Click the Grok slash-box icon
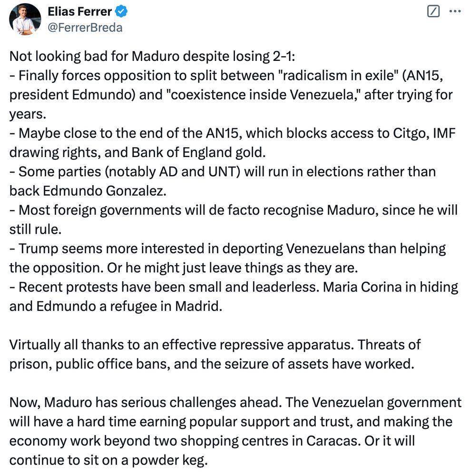This screenshot has width=470, height=476. click(433, 12)
